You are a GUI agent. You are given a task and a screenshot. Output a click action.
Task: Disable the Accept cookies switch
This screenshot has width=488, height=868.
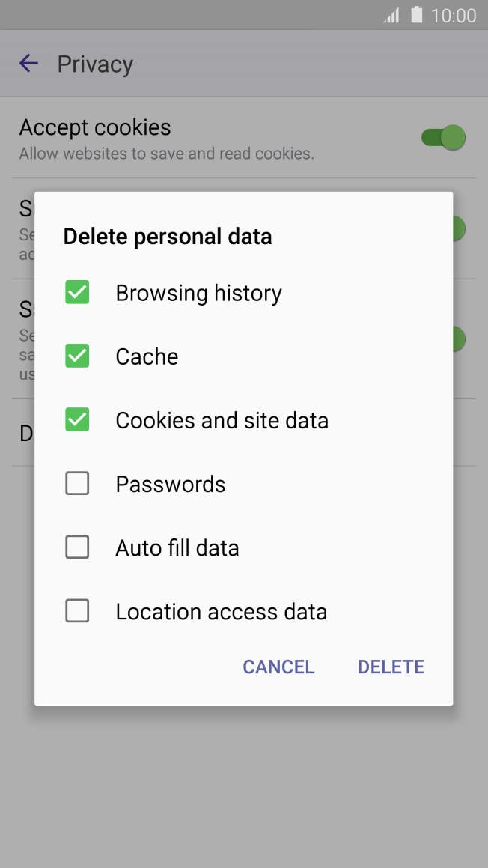coord(442,139)
